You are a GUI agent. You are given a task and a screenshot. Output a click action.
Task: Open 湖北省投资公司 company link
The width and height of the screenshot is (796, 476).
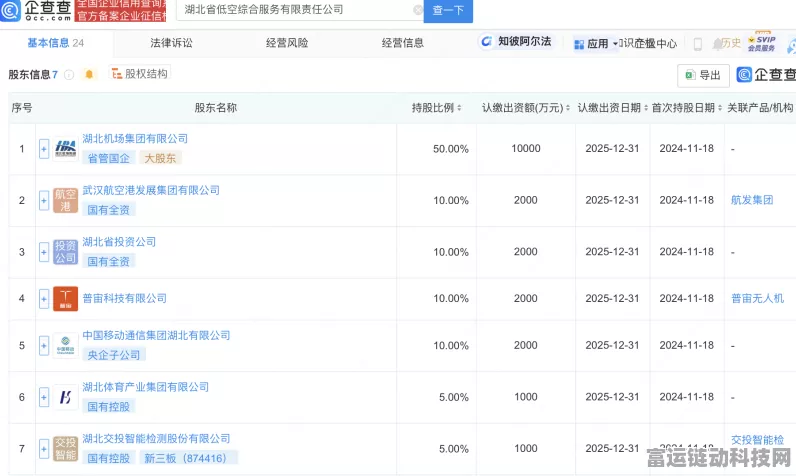click(119, 242)
